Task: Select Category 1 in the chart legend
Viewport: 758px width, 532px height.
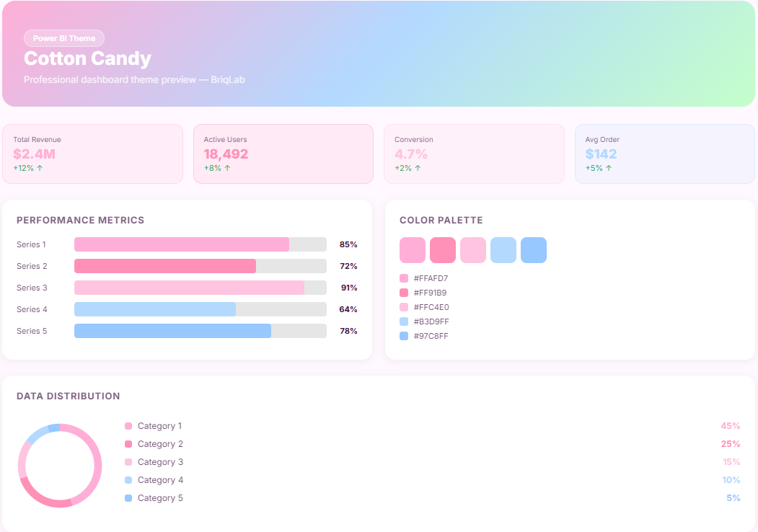Action: pyautogui.click(x=159, y=426)
